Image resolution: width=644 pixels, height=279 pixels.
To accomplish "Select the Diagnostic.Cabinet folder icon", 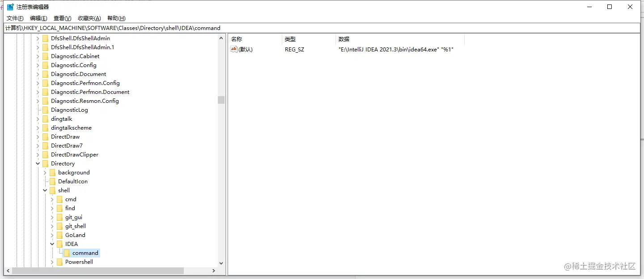I will tap(45, 56).
